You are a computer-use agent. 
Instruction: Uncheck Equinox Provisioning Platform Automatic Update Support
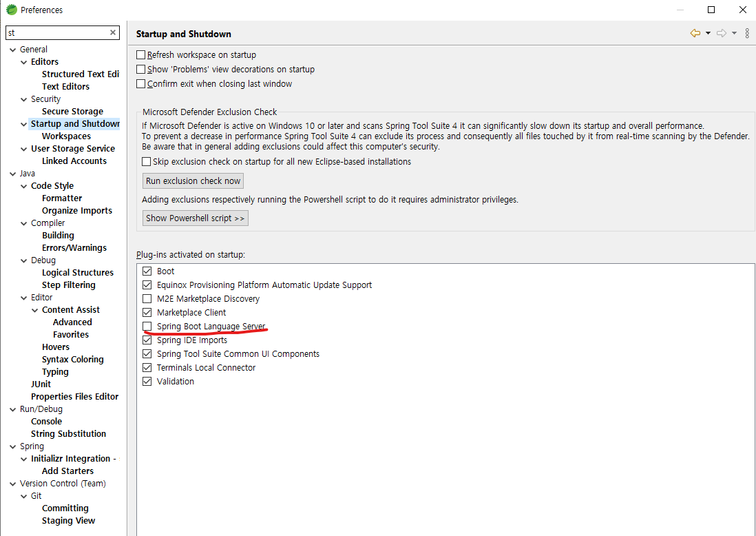point(147,285)
